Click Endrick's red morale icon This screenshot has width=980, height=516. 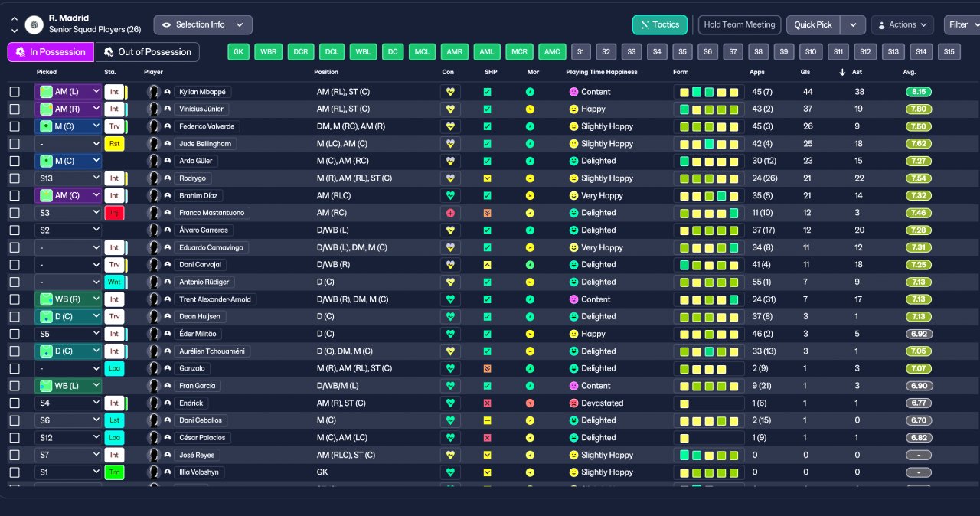tap(530, 403)
